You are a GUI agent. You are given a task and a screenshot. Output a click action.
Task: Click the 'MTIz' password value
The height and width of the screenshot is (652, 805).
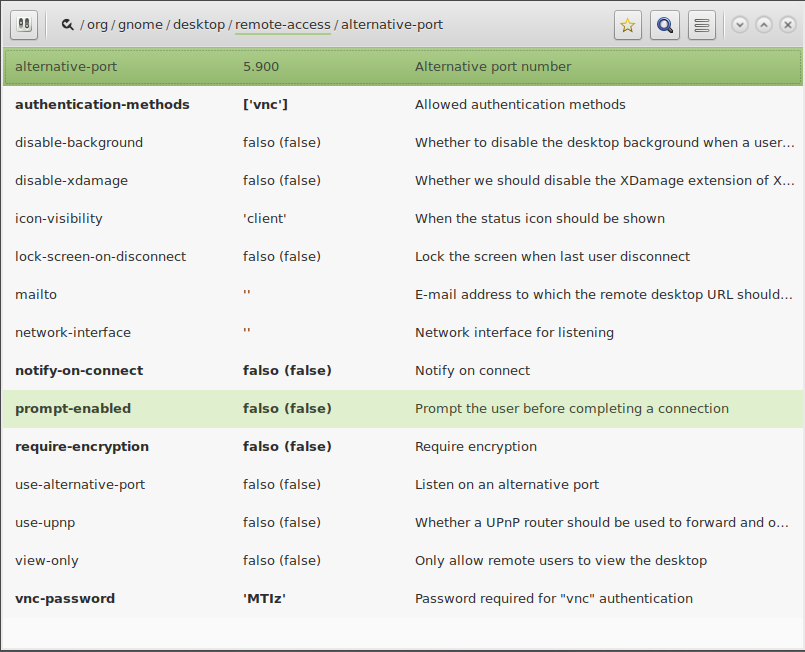coord(264,599)
